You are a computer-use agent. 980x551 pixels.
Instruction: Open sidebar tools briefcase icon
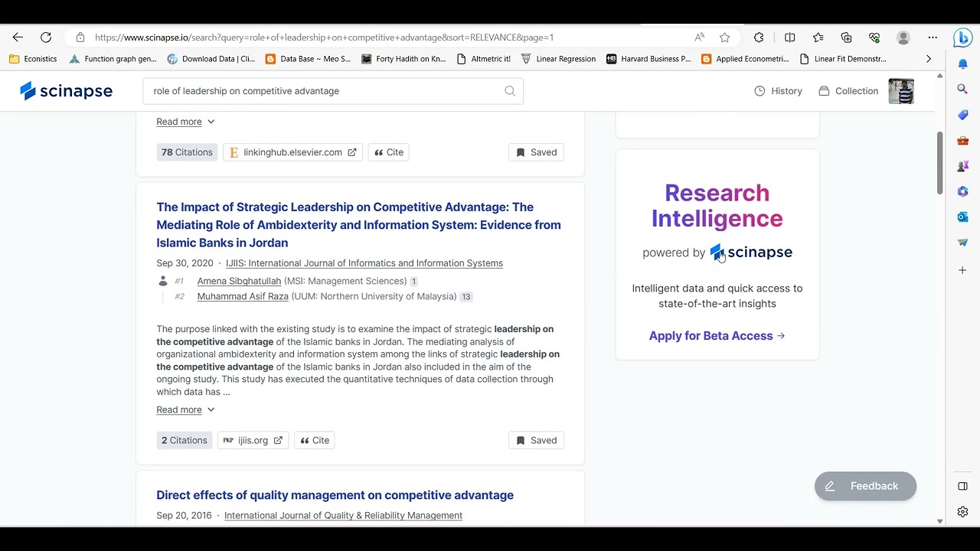(963, 140)
